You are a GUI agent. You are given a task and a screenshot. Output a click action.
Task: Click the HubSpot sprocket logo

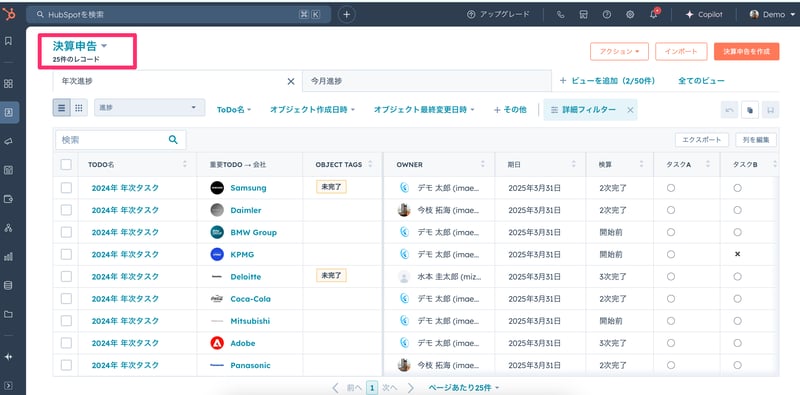[9, 14]
